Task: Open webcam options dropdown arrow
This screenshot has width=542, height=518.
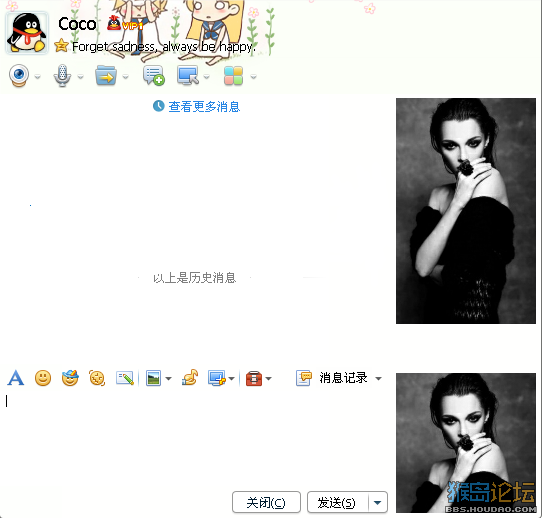Action: point(37,77)
